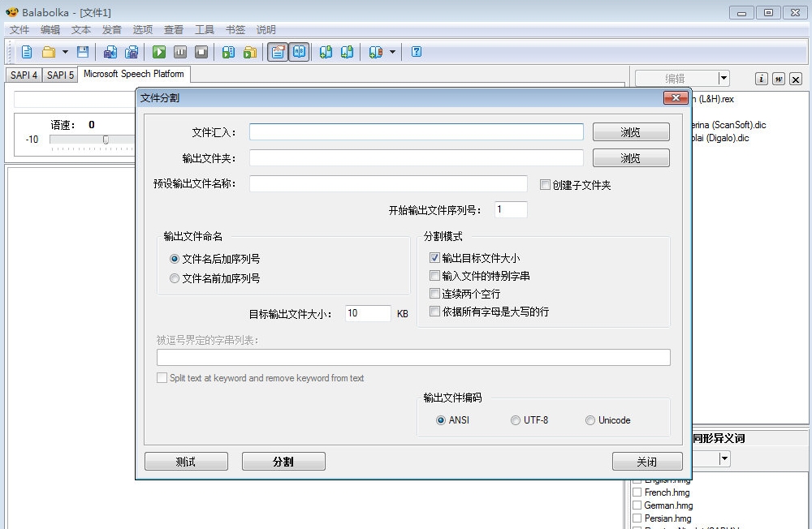Switch to the SAPI 4 tab
This screenshot has width=812, height=529.
tap(24, 75)
